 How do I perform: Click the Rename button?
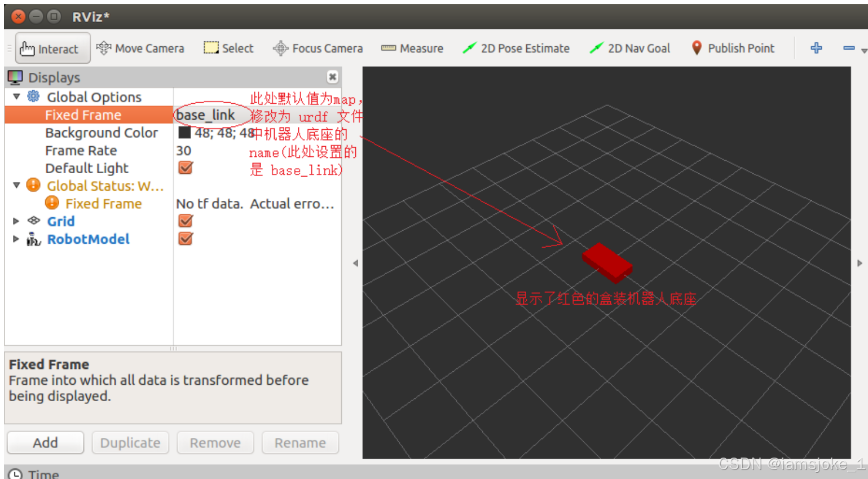point(300,443)
